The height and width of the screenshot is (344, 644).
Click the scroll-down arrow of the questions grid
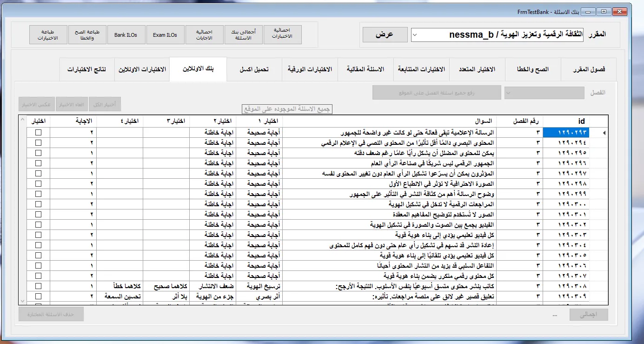coord(23,300)
